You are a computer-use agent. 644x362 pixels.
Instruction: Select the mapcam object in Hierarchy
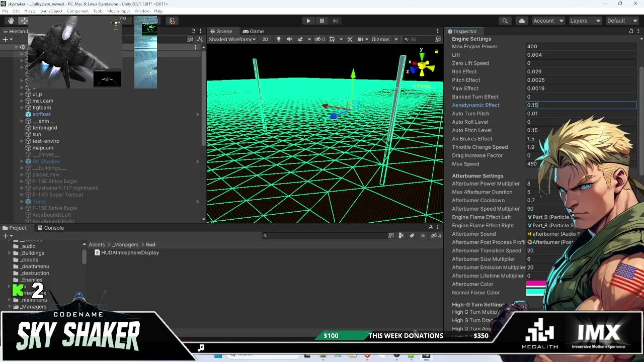42,148
